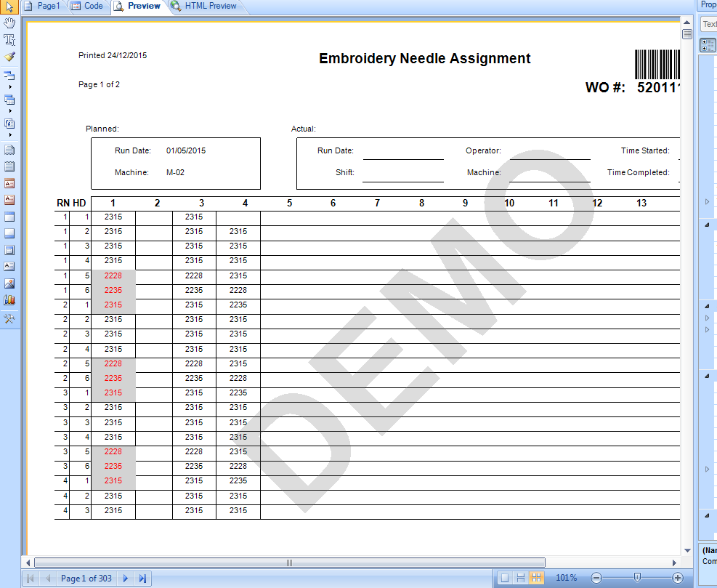Expand the Components toolbox arrow
Image resolution: width=717 pixels, height=588 pixels.
point(10,135)
